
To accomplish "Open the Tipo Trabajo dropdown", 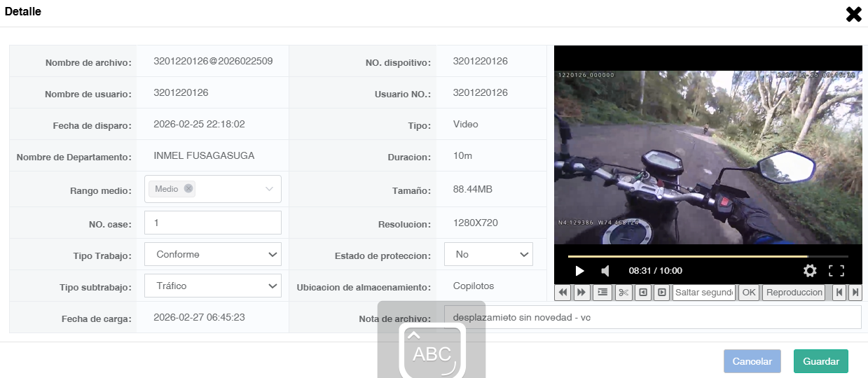I will pos(213,254).
